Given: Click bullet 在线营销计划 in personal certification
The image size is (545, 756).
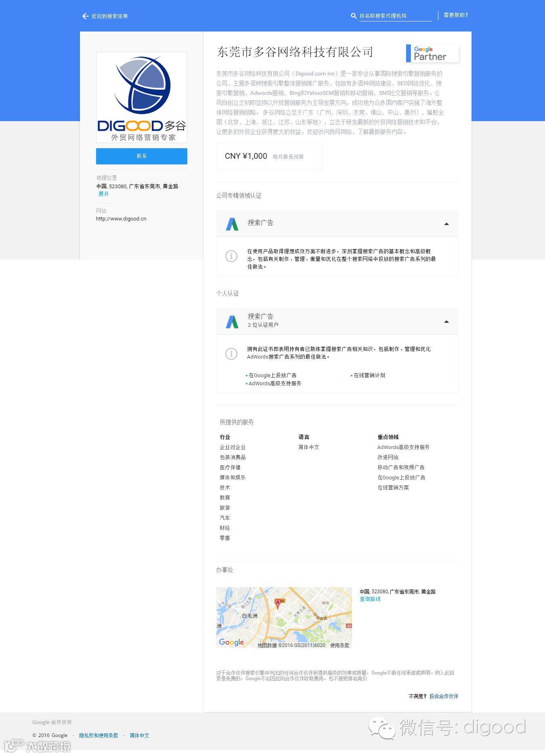Looking at the screenshot, I should [x=369, y=376].
